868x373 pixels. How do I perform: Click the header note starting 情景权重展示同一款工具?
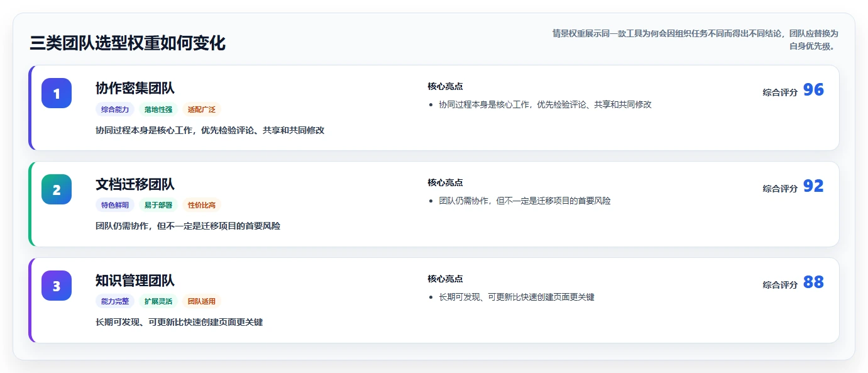coord(695,40)
